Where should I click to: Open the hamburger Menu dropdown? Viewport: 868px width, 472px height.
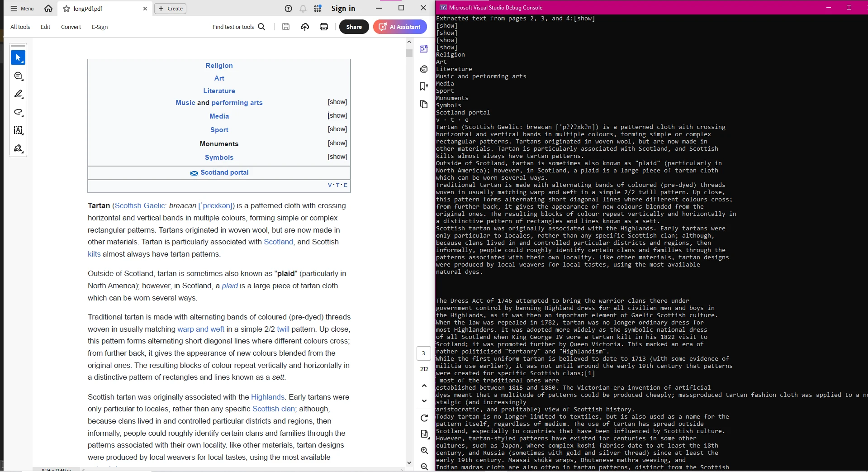point(22,9)
